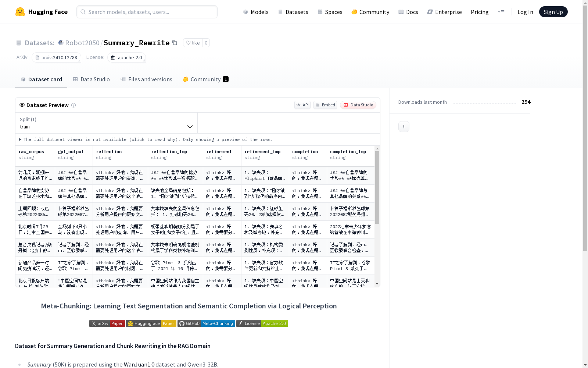The image size is (588, 368).
Task: Click the cell starting with 杨馨荃和胡萌卿分别属于
Action: (175, 230)
